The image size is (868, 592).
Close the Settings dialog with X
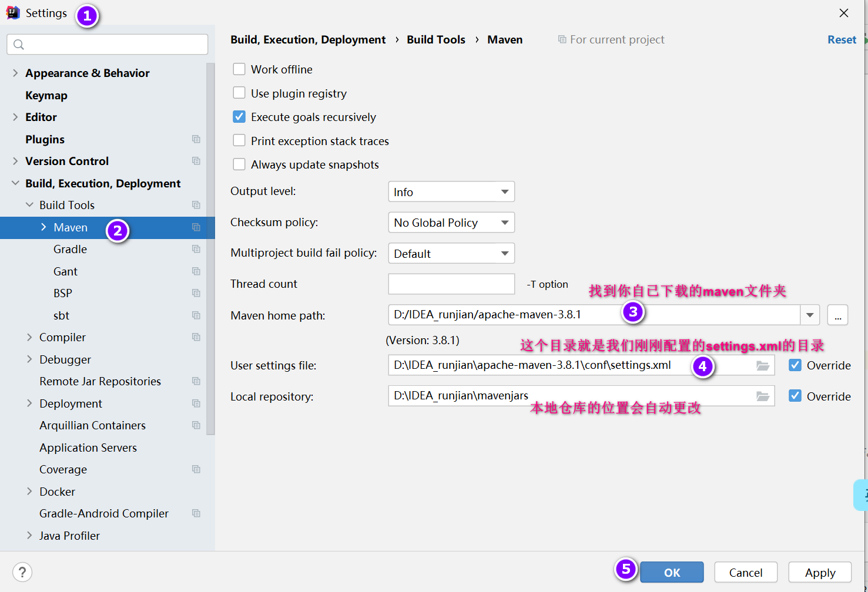click(x=844, y=13)
